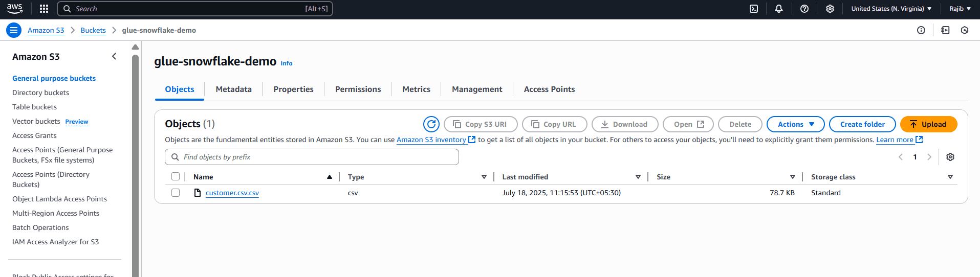The image size is (980, 277).
Task: Open the United States (N. Virginia) region selector
Action: point(891,9)
